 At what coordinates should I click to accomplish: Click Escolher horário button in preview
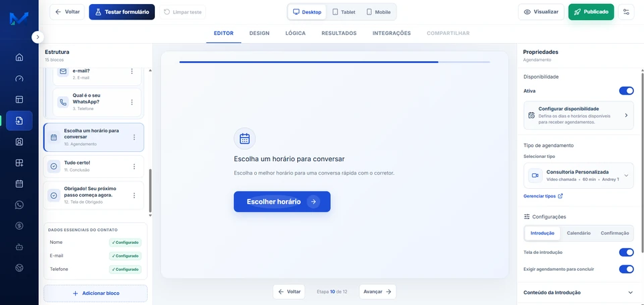point(282,202)
